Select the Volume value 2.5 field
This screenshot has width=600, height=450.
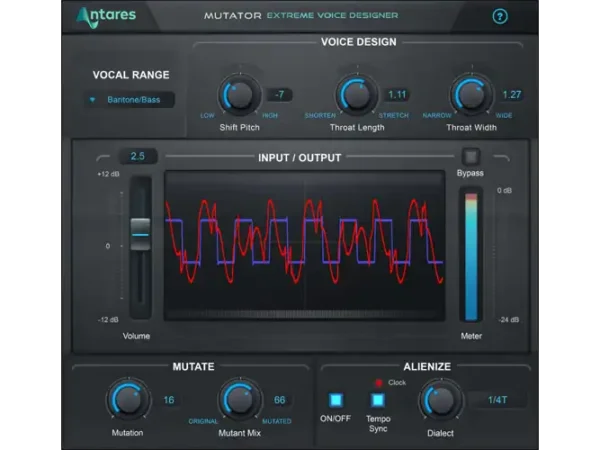tap(138, 157)
